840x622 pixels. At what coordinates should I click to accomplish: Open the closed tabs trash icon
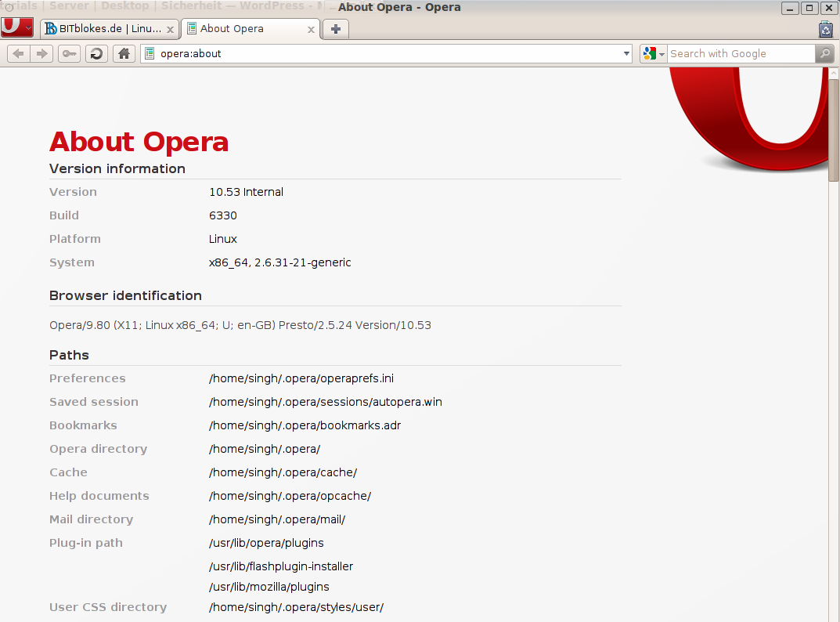point(826,30)
